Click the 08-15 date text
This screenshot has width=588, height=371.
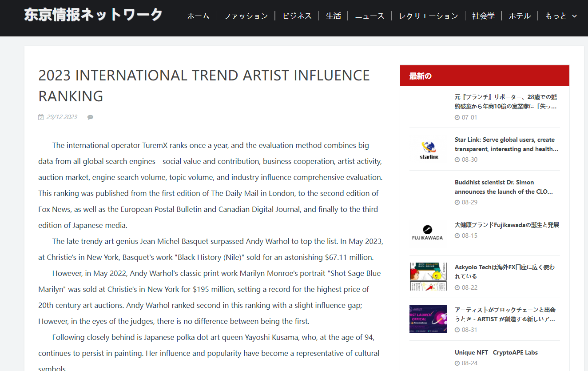(x=469, y=235)
